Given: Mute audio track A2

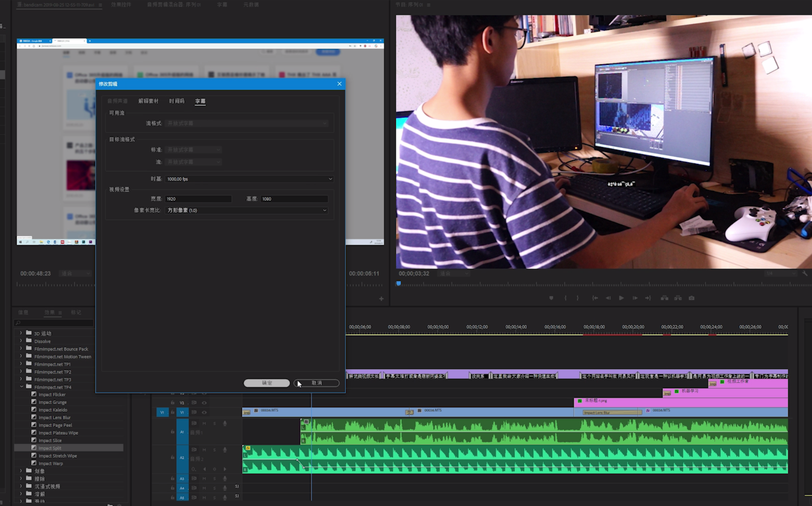Looking at the screenshot, I should coord(204,450).
